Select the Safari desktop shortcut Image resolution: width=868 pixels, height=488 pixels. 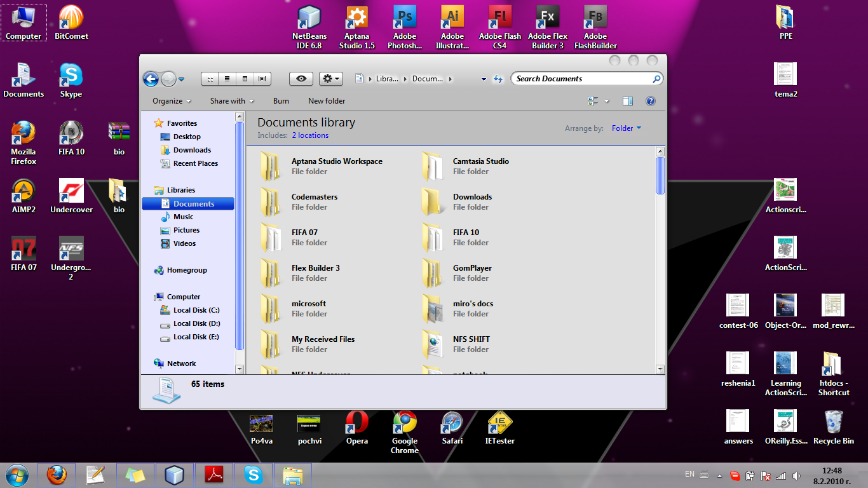click(452, 428)
